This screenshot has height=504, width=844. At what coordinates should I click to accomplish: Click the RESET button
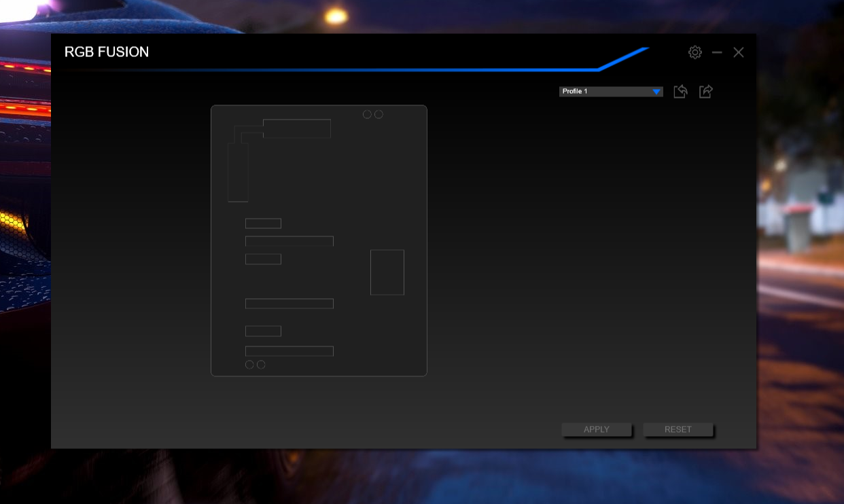pos(678,429)
